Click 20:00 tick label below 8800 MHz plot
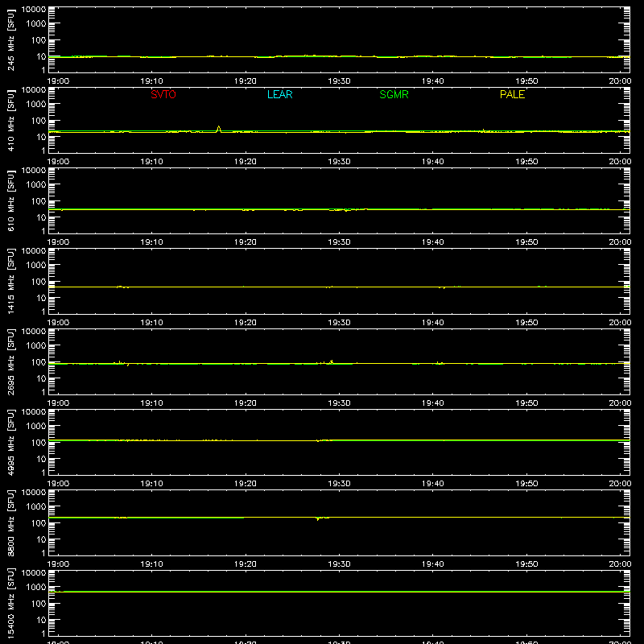The height and width of the screenshot is (644, 644). pyautogui.click(x=620, y=564)
